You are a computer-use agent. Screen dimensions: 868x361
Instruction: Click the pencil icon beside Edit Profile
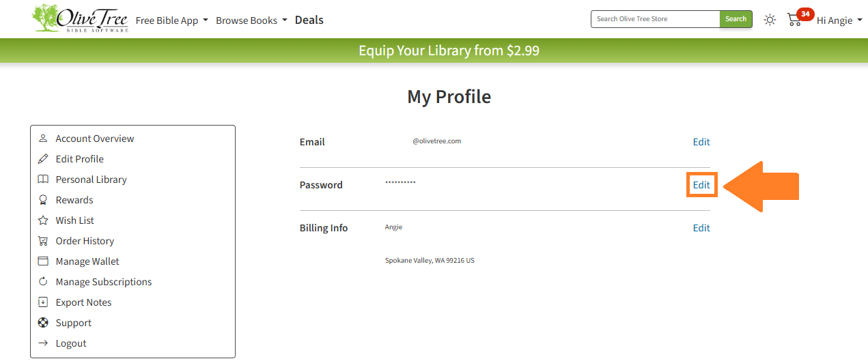coord(43,159)
